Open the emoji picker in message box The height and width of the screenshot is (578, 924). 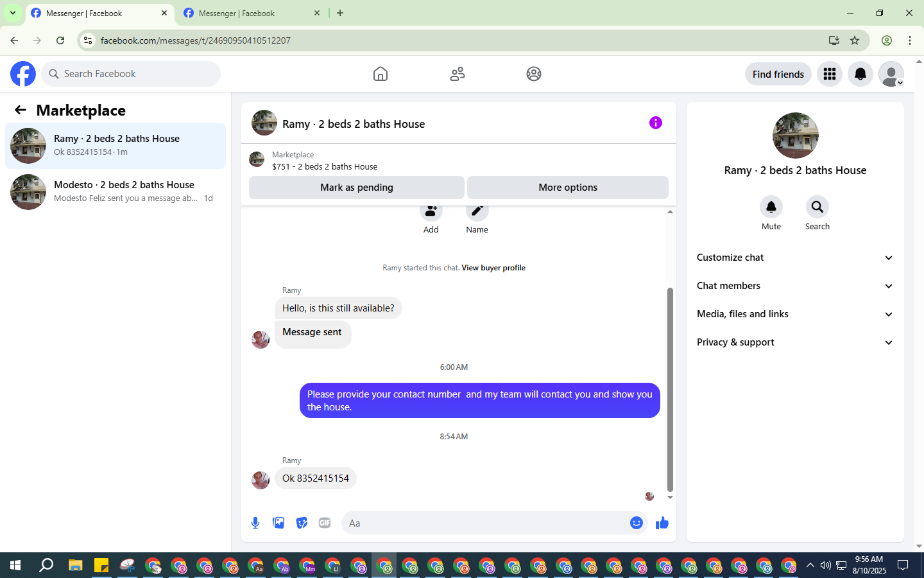[x=637, y=523]
